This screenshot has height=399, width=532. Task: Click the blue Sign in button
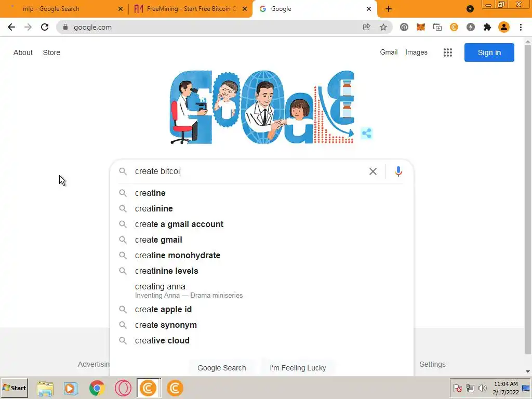pos(489,52)
